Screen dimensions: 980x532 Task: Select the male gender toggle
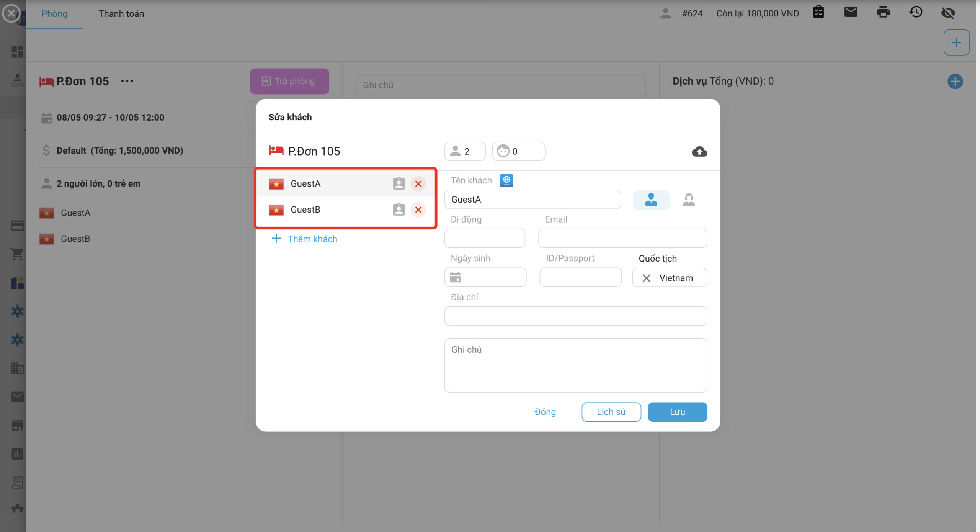point(651,200)
